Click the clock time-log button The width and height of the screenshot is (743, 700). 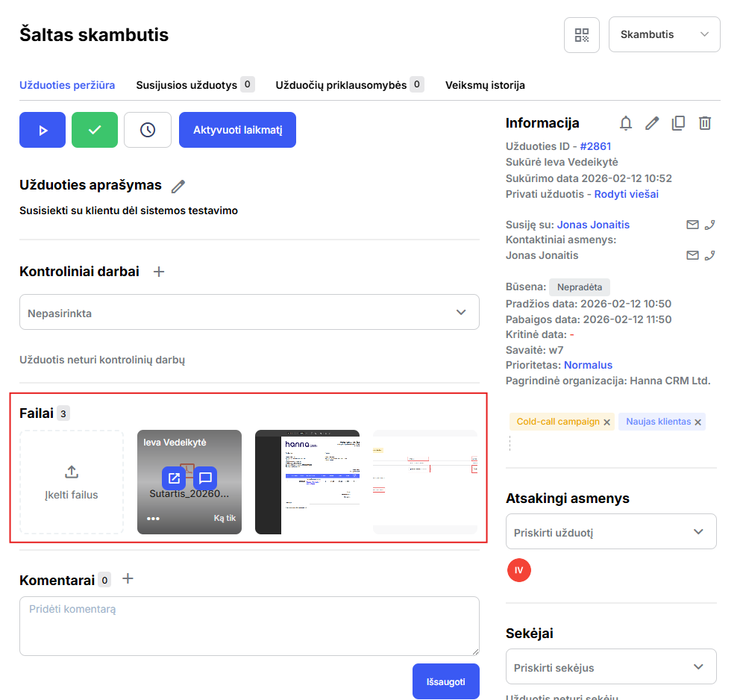point(148,130)
